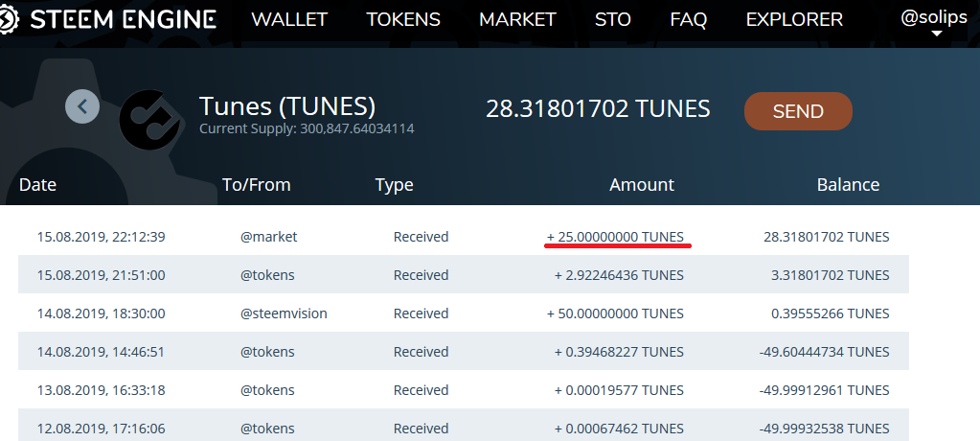Click the Current Supply 300,847.64034114 text
This screenshot has width=980, height=441.
(x=307, y=128)
